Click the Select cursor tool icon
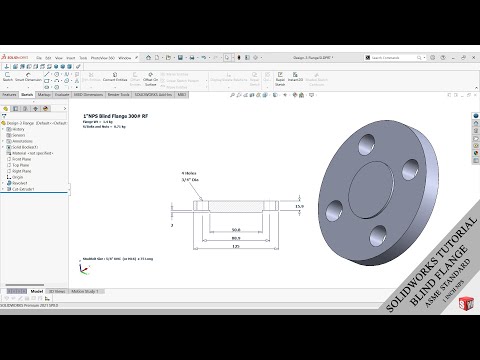This screenshot has height=360, width=480. click(227, 58)
